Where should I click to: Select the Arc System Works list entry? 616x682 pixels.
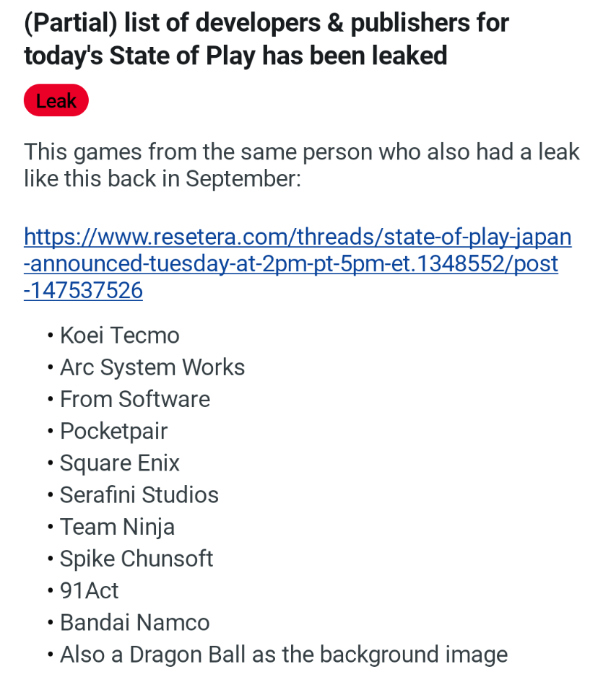pyautogui.click(x=152, y=367)
